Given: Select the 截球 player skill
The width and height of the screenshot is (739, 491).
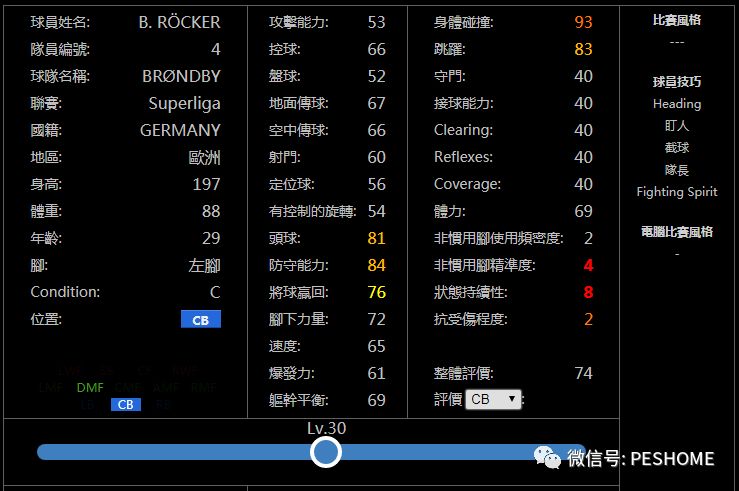Looking at the screenshot, I should click(x=677, y=148).
